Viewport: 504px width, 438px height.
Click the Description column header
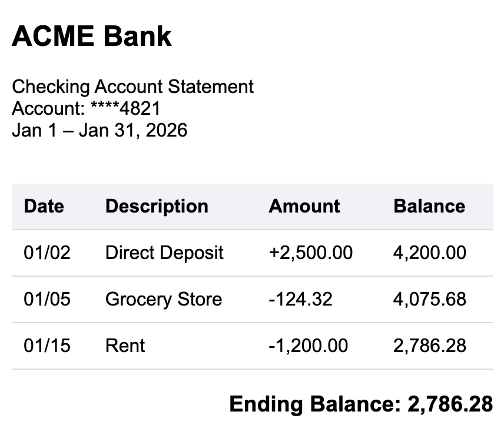[x=157, y=206]
